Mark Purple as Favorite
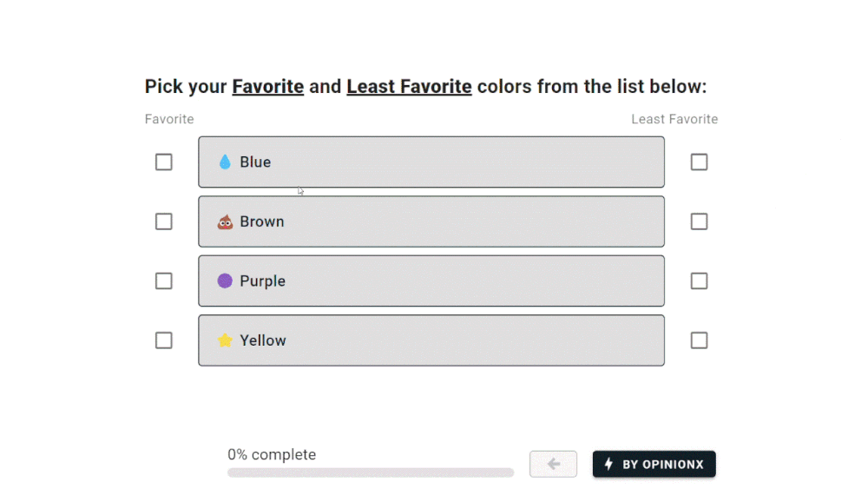Screen dimensions: 868x489 (x=163, y=281)
